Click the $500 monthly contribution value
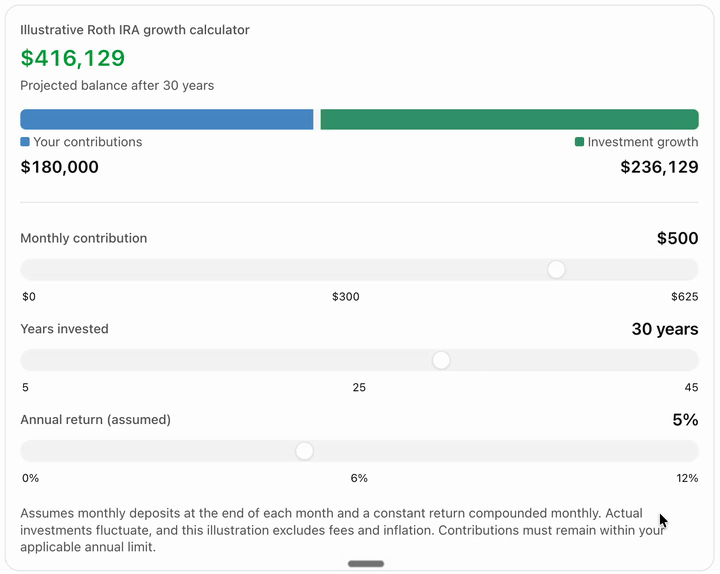 [677, 238]
